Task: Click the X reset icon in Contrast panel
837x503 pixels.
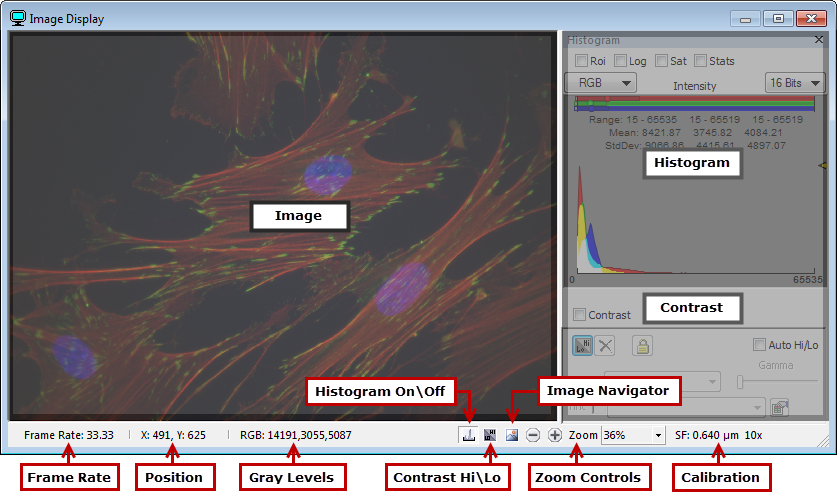Action: click(x=606, y=346)
